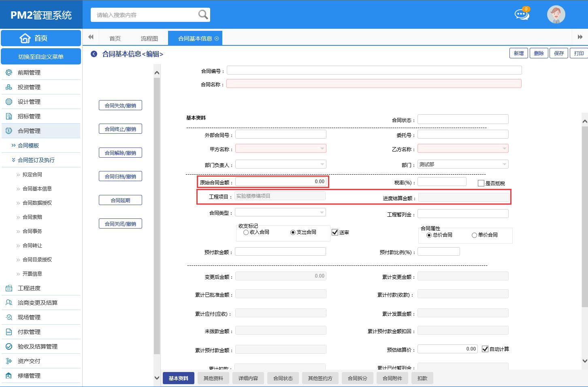Open the chat messages icon
This screenshot has height=387, width=588.
coord(522,15)
